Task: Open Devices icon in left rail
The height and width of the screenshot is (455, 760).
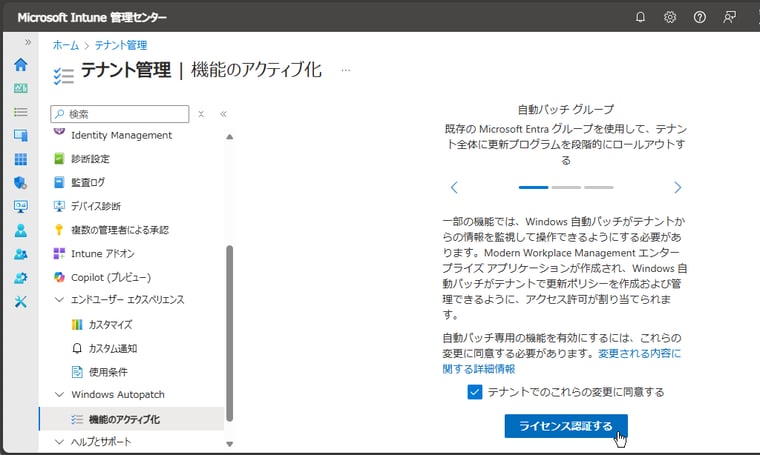Action: (x=20, y=135)
